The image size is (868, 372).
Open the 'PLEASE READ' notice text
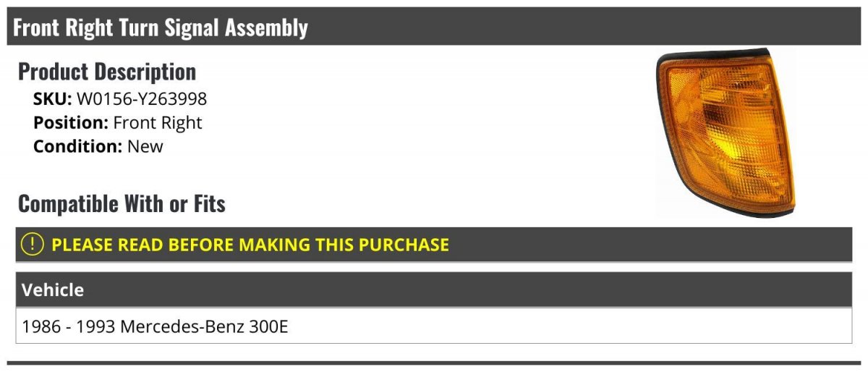click(250, 245)
